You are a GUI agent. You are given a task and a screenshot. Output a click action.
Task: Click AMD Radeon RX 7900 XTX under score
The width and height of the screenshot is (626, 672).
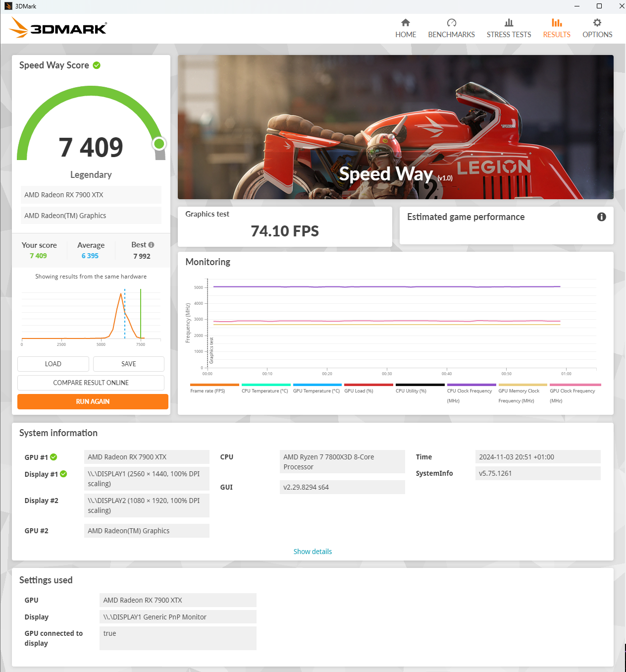[x=91, y=195]
